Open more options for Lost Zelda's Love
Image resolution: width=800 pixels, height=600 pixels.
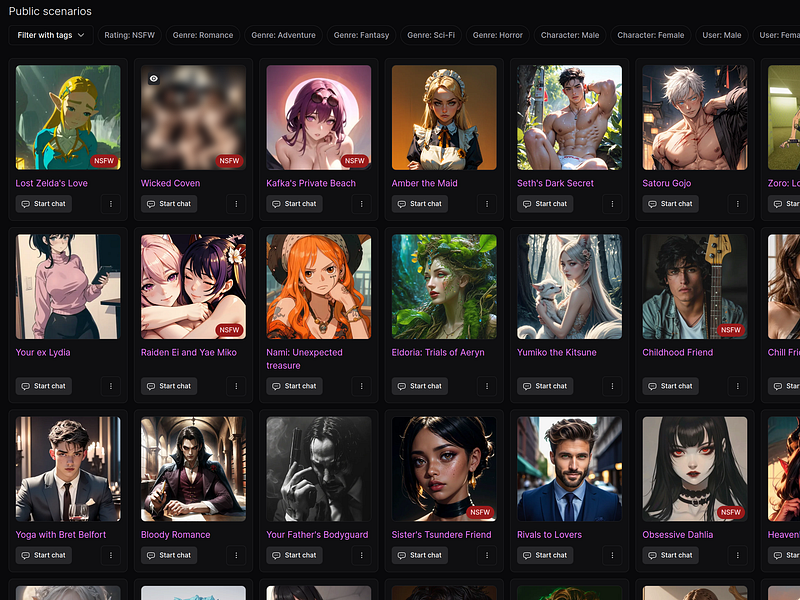point(111,204)
